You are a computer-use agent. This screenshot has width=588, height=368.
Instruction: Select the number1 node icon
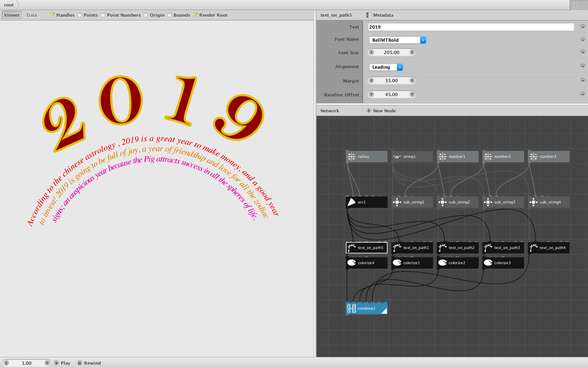click(x=443, y=157)
